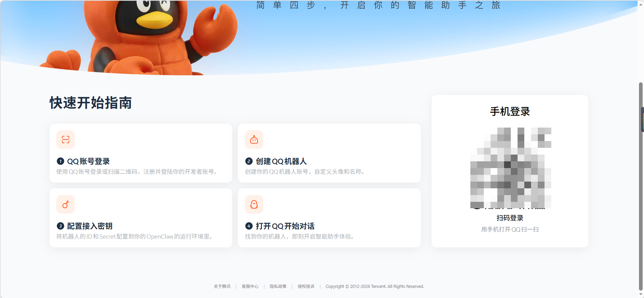Screen dimensions: 644x298
Task: Open the 隐私政策 footer link
Action: (278, 287)
